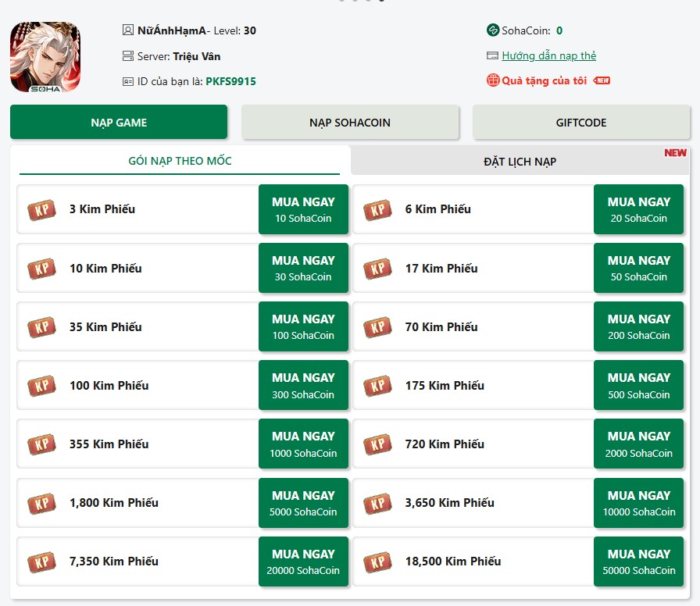
Task: Click the KP ticket icon for 18,500 Kim Phiếu
Action: [377, 561]
